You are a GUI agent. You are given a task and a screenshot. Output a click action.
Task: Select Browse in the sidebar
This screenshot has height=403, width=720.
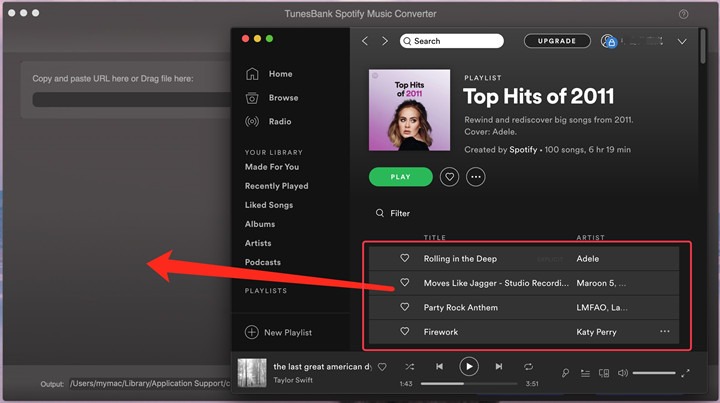click(283, 98)
